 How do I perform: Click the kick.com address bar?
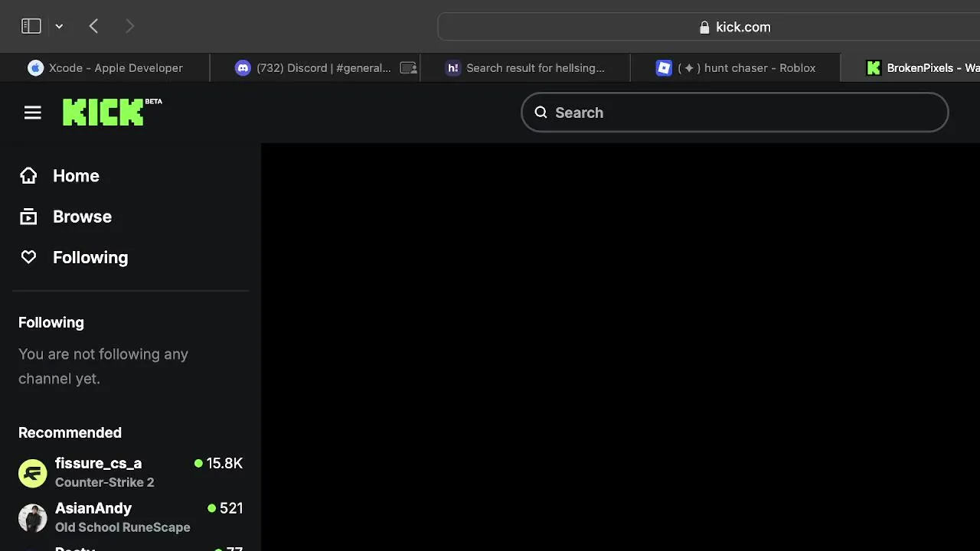tap(709, 27)
